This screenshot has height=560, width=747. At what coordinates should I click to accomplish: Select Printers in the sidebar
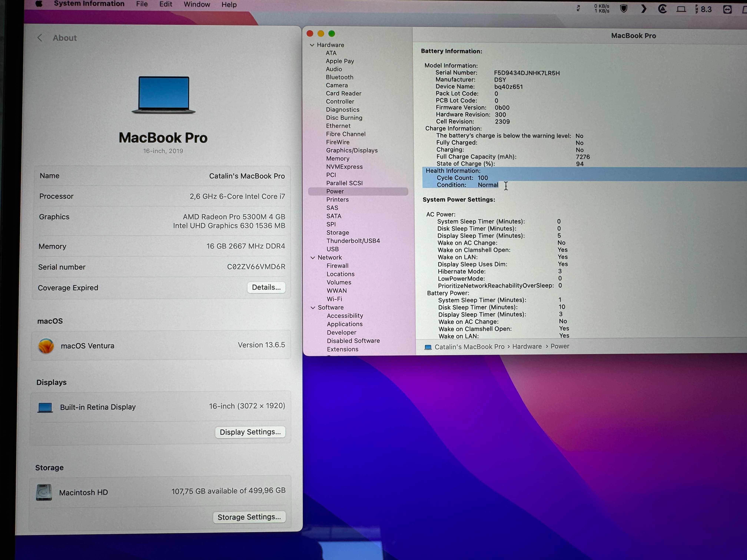337,199
